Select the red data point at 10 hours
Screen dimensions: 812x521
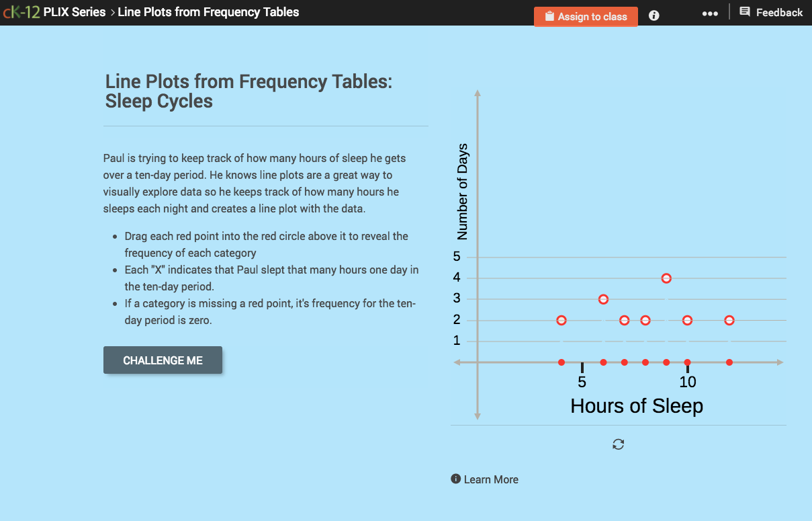(687, 362)
